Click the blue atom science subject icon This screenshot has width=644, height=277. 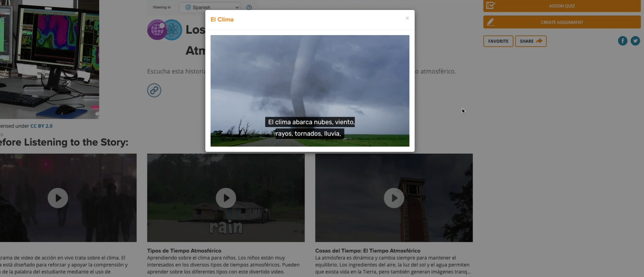(173, 30)
